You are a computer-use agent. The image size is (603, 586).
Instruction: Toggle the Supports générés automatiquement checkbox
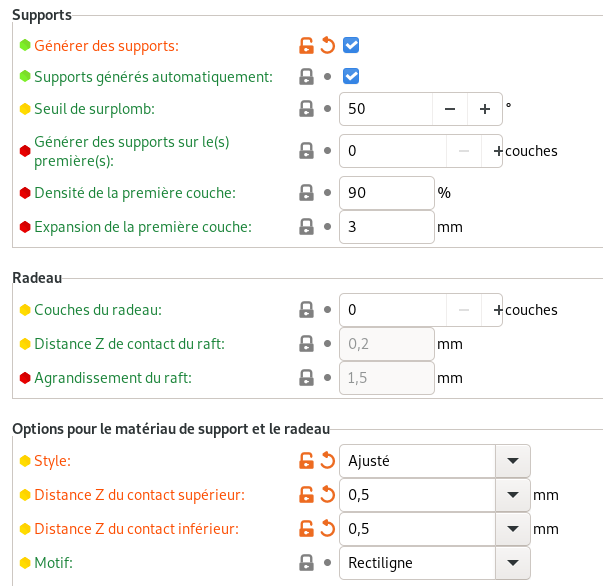tap(351, 76)
